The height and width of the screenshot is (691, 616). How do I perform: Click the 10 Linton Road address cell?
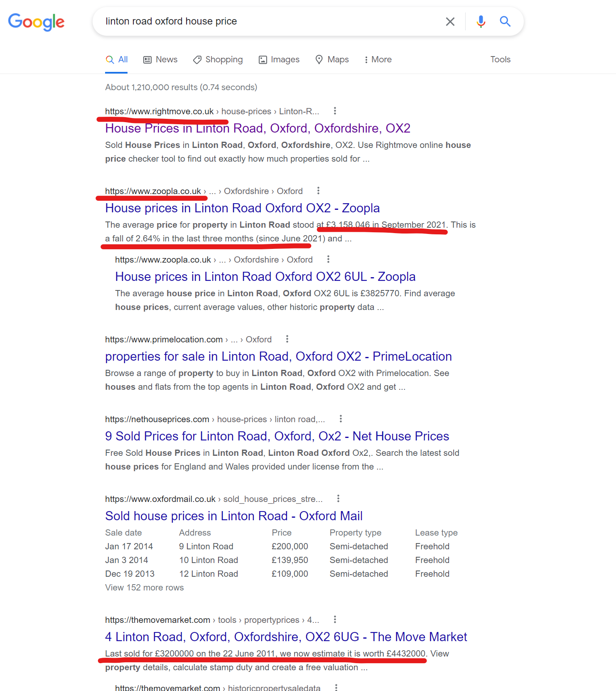(209, 560)
